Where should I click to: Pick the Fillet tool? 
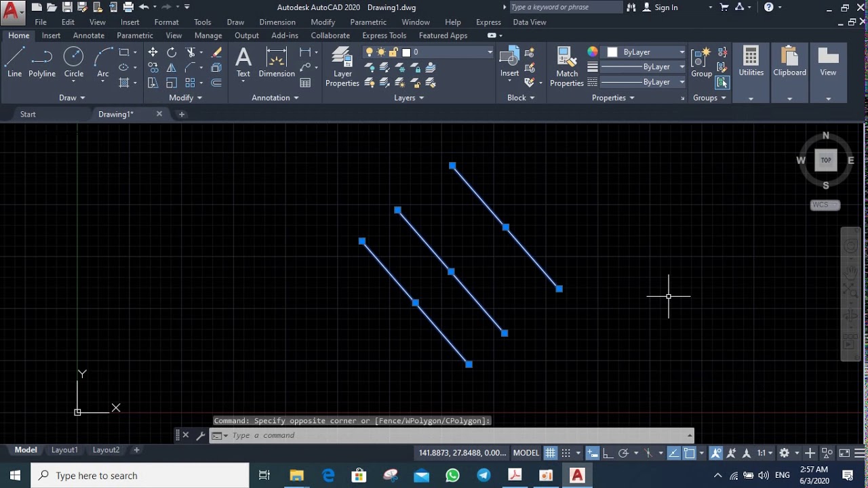[191, 67]
